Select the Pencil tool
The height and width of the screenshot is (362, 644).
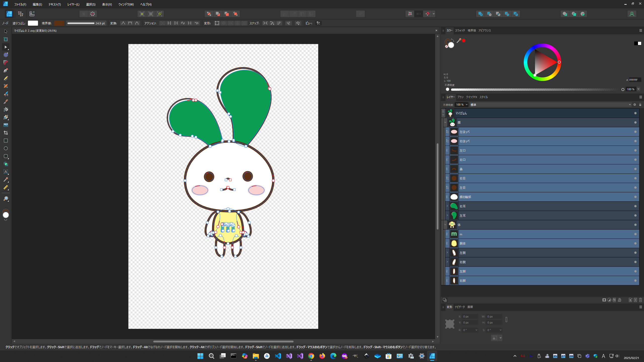click(x=6, y=78)
